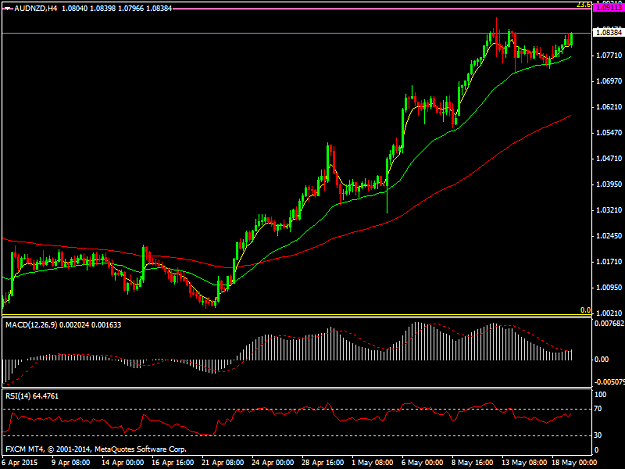Click price axis value 1.00210

coord(609,313)
